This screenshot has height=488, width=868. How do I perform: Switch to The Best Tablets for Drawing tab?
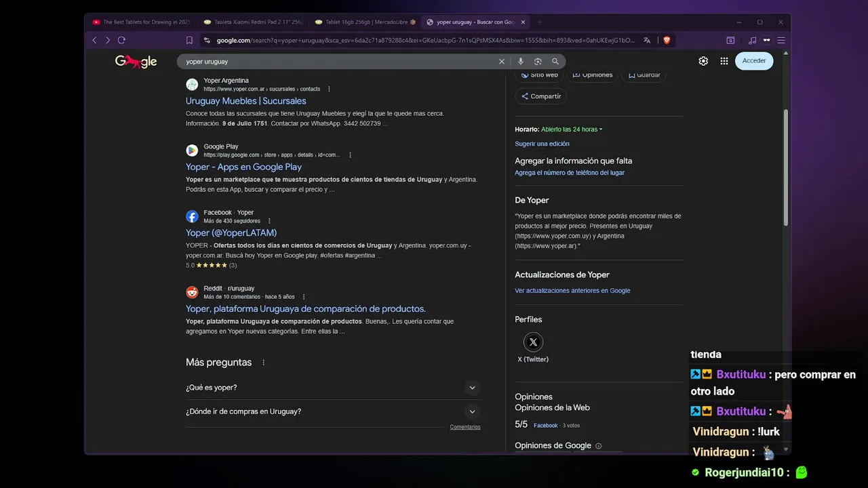142,22
